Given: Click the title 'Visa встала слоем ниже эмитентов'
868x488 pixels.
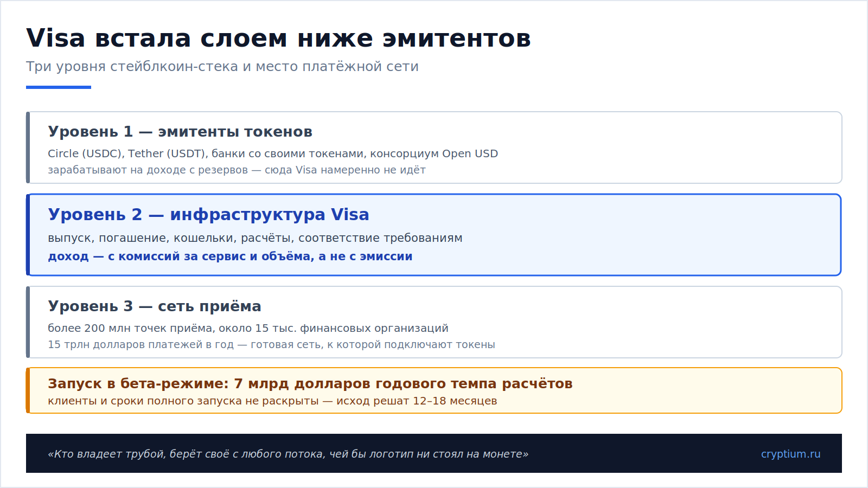Looking at the screenshot, I should (x=278, y=38).
